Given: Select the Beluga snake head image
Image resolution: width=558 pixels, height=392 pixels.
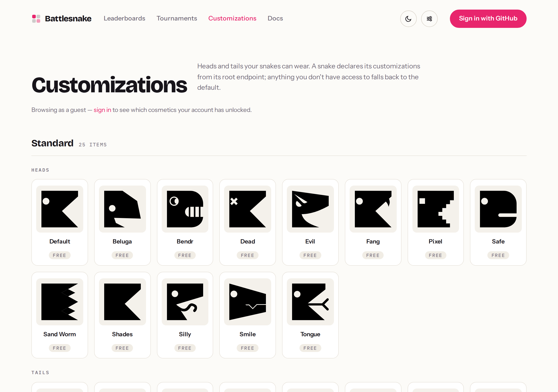Looking at the screenshot, I should (122, 209).
